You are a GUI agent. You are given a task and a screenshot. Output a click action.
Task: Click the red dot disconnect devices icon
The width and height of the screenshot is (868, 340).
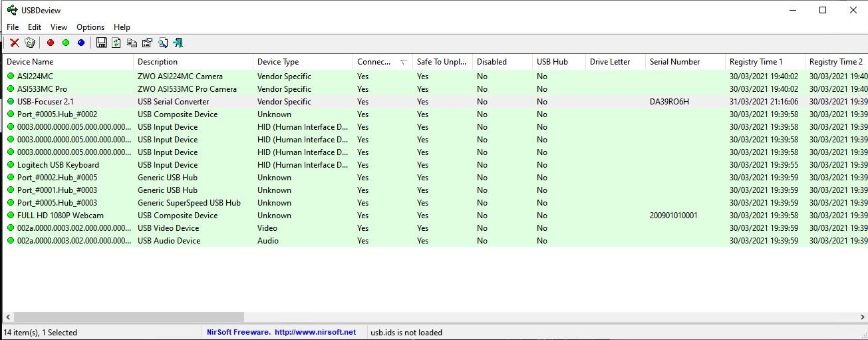51,43
